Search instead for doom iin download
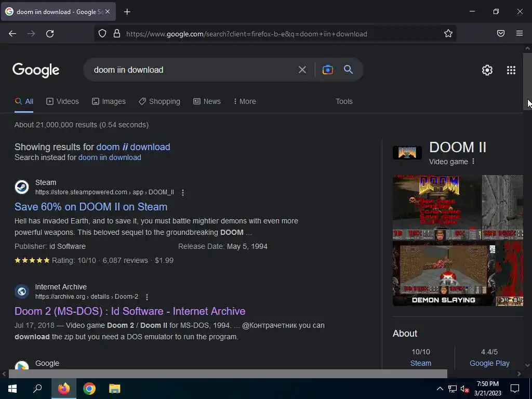Viewport: 532px width, 399px height. coord(110,157)
